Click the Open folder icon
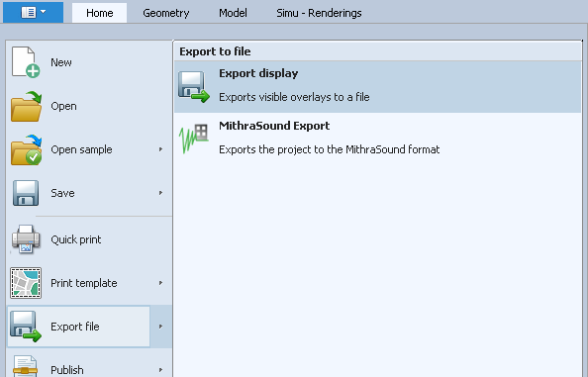The height and width of the screenshot is (377, 588). coord(26,107)
